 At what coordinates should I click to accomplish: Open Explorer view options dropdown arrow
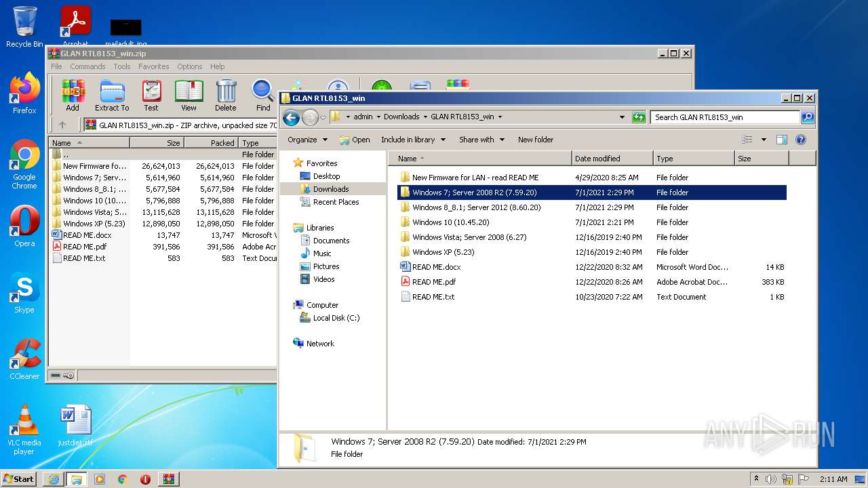click(764, 140)
